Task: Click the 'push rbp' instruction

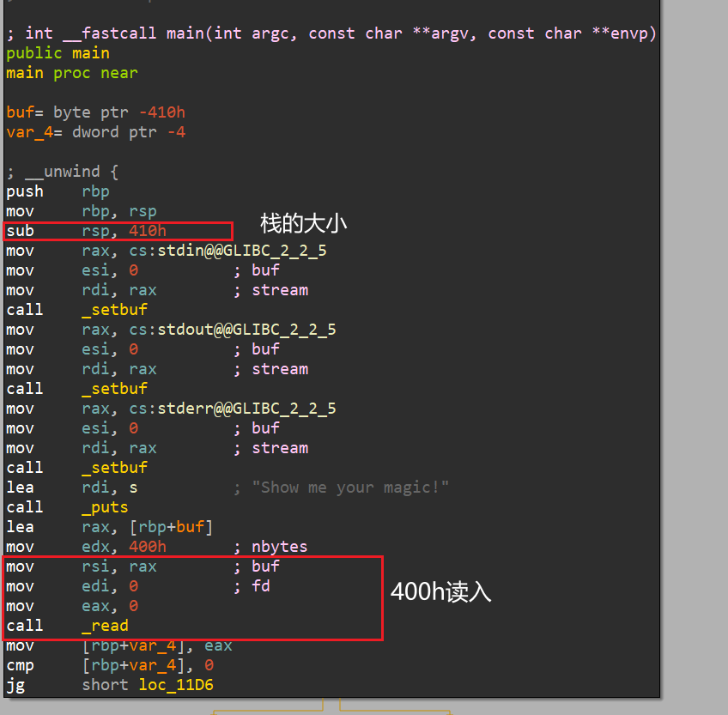Action: tap(58, 191)
